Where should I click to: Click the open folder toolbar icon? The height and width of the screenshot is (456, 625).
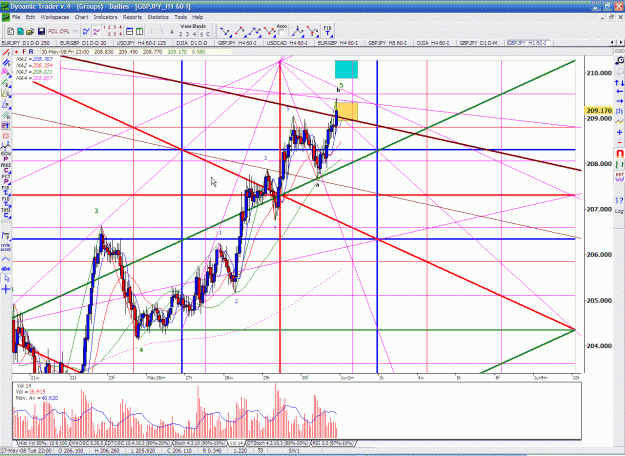(30, 31)
